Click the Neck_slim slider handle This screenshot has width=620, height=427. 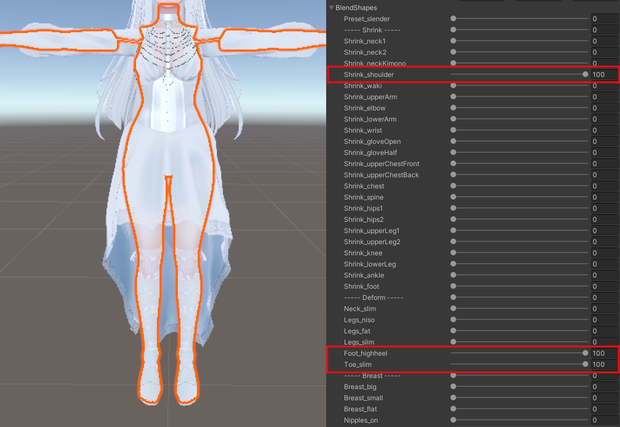point(453,308)
